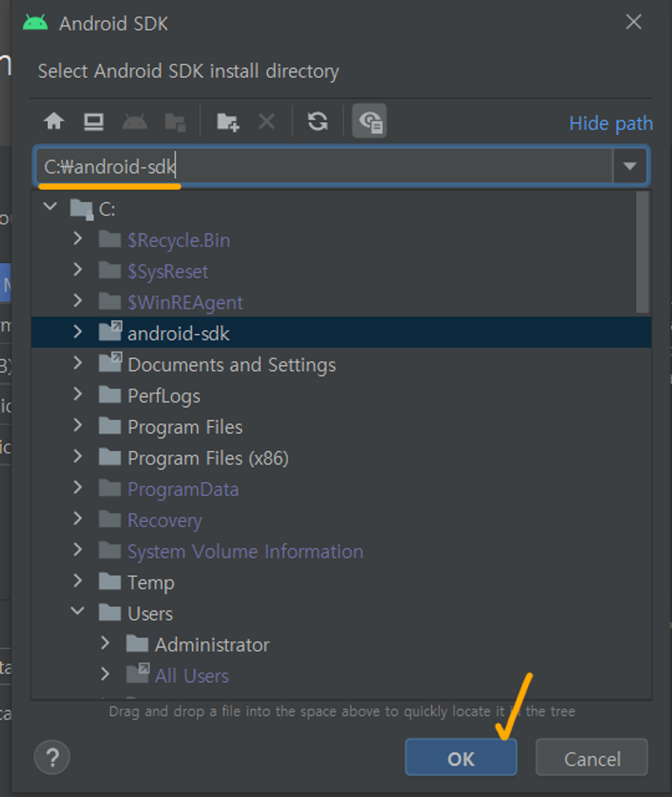672x797 pixels.
Task: Go to the Home directory icon
Action: pos(54,121)
